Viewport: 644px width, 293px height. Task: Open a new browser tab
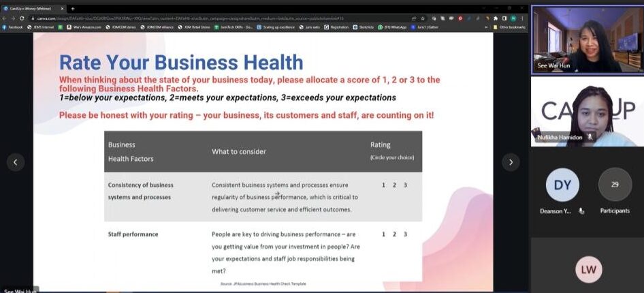click(73, 8)
